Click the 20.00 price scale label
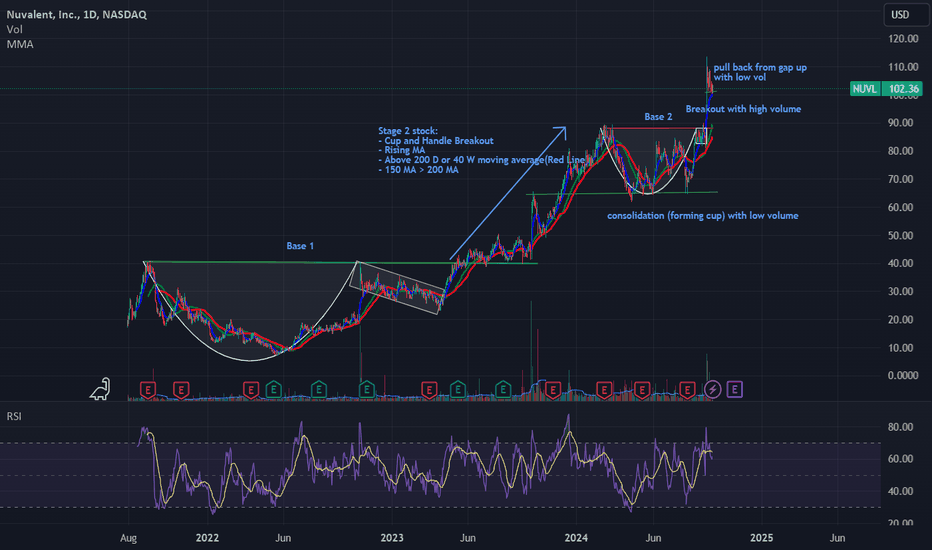 (x=900, y=319)
